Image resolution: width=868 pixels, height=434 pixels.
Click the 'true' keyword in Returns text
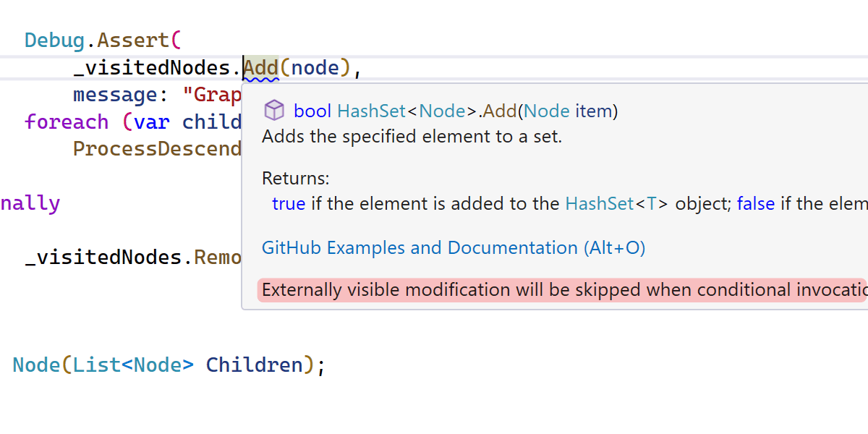[289, 204]
